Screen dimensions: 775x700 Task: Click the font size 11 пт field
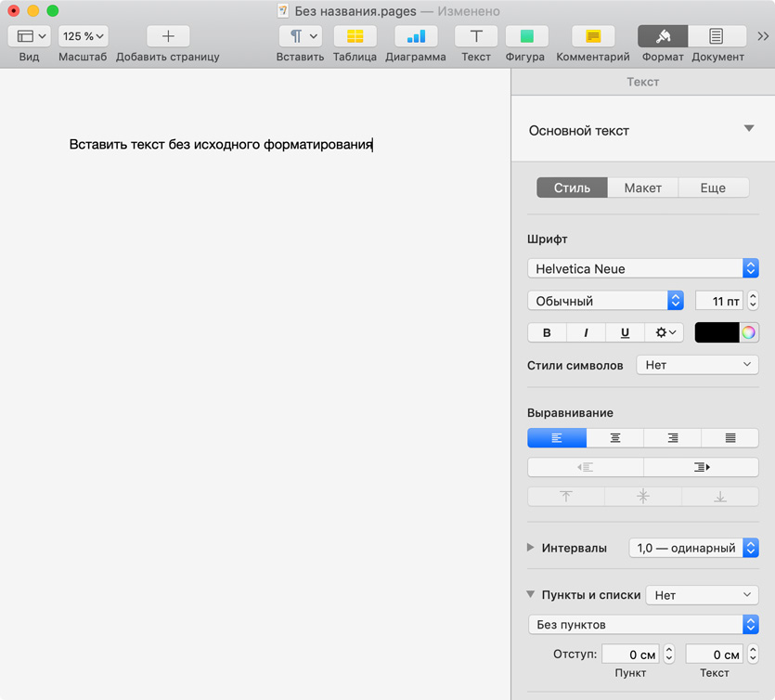(719, 301)
